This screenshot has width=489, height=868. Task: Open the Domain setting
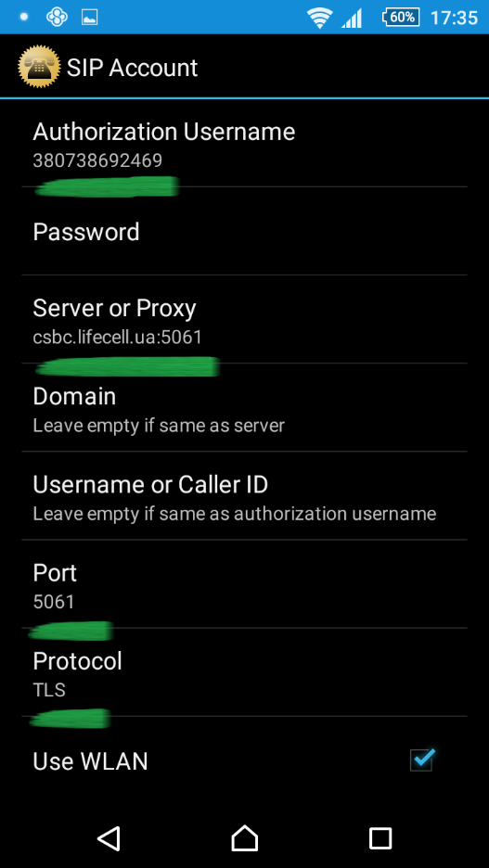(244, 407)
